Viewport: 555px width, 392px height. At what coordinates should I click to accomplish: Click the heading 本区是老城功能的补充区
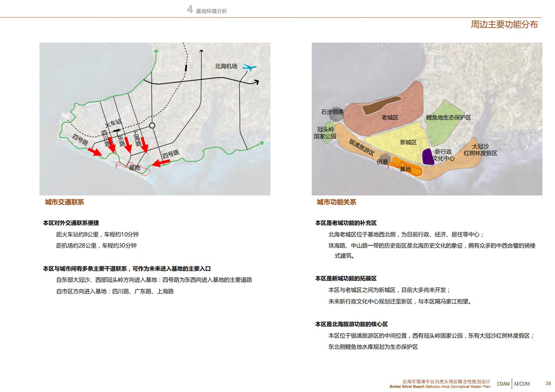346,223
